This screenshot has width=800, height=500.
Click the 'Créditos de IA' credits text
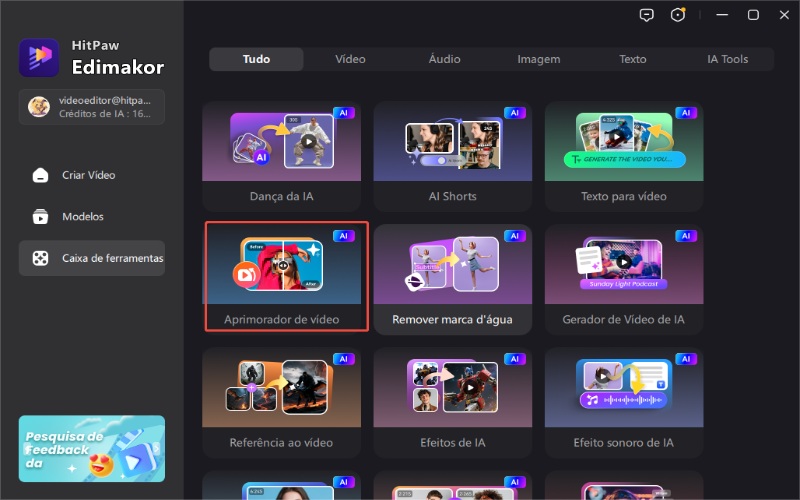point(105,114)
